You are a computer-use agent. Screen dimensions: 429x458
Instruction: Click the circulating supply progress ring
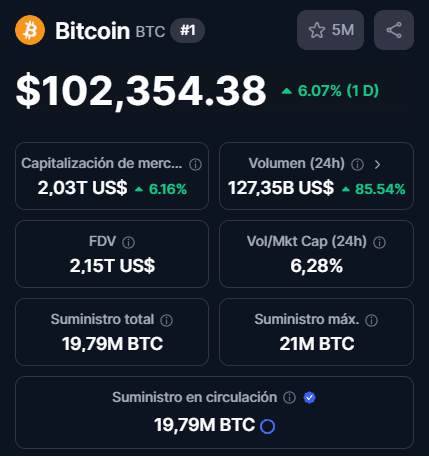tap(267, 426)
